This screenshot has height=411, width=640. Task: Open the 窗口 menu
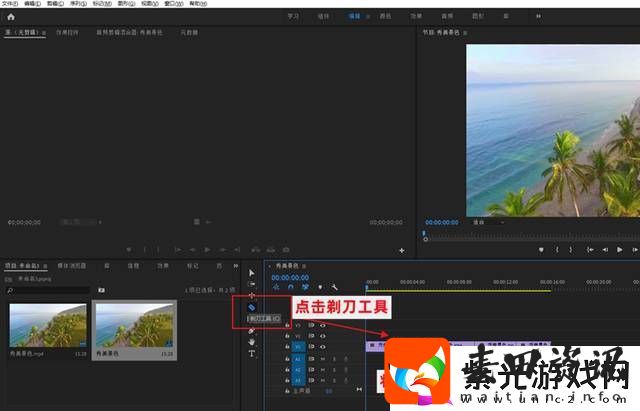click(x=173, y=4)
